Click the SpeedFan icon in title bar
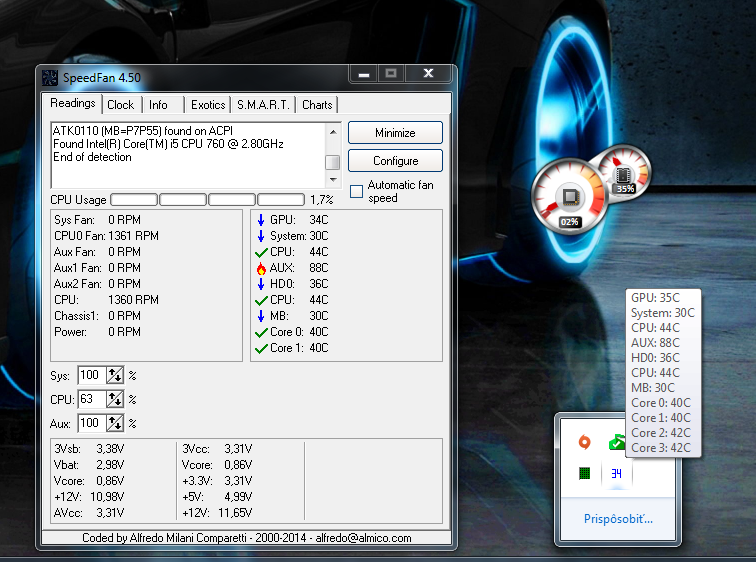The width and height of the screenshot is (756, 562). (x=50, y=77)
